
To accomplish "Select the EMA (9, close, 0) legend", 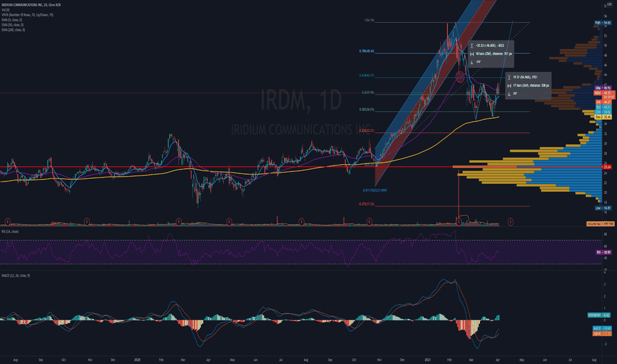I will click(12, 20).
